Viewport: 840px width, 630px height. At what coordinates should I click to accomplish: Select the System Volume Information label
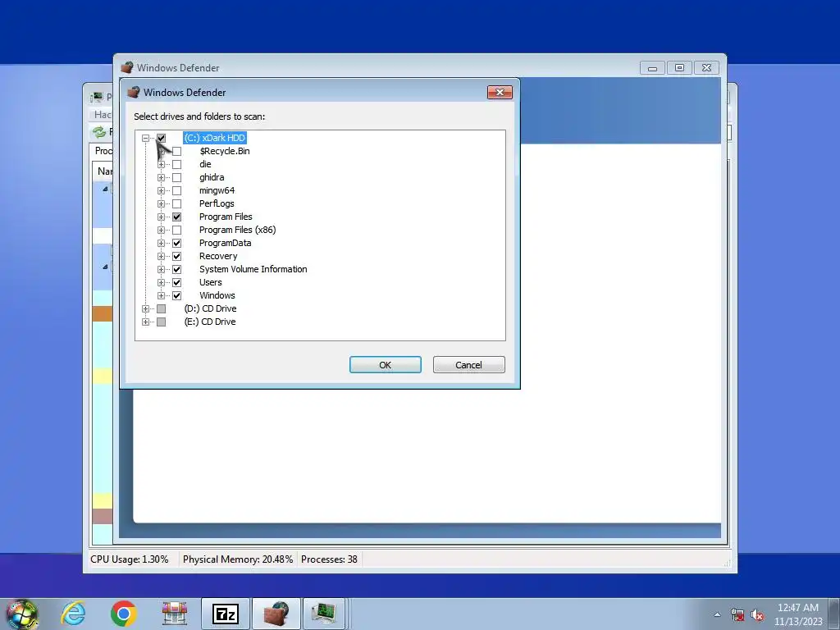[x=253, y=269]
